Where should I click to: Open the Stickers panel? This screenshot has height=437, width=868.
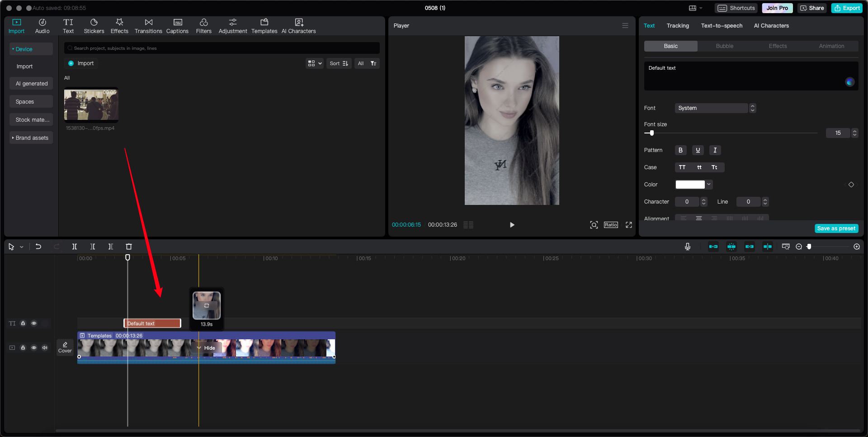point(94,25)
